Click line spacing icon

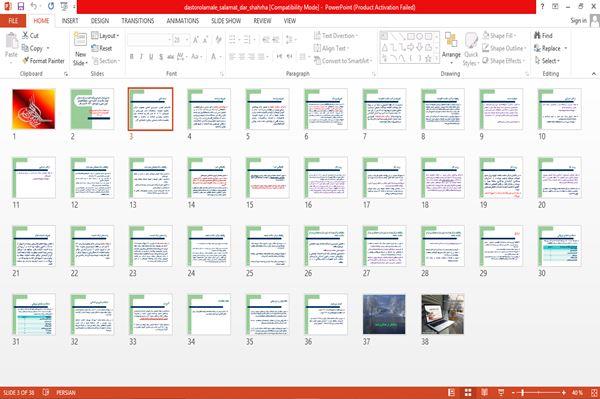[290, 39]
